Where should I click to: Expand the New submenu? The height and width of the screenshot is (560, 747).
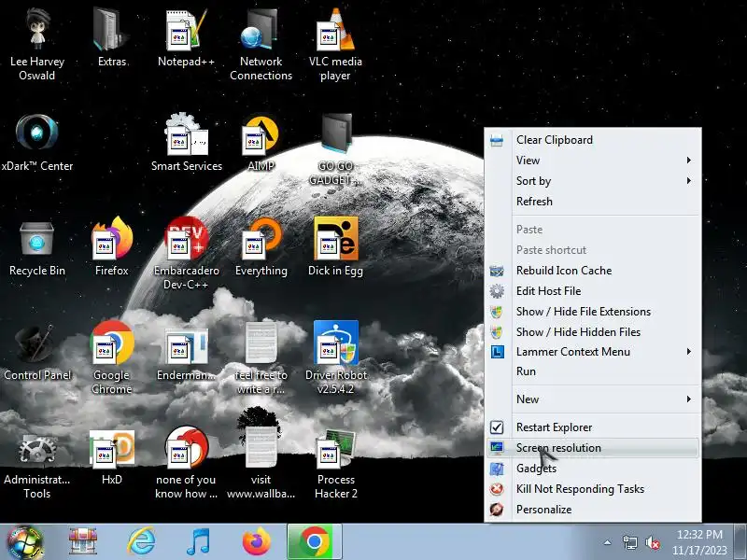[593, 399]
